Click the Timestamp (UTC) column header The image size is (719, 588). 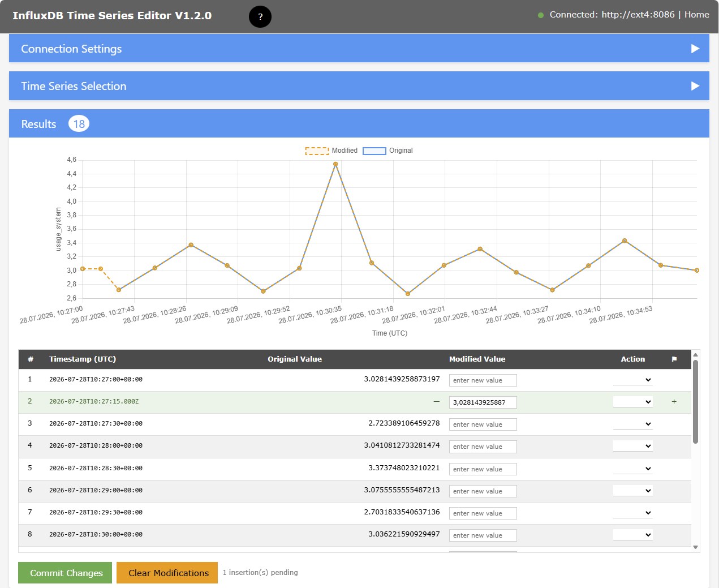(83, 359)
